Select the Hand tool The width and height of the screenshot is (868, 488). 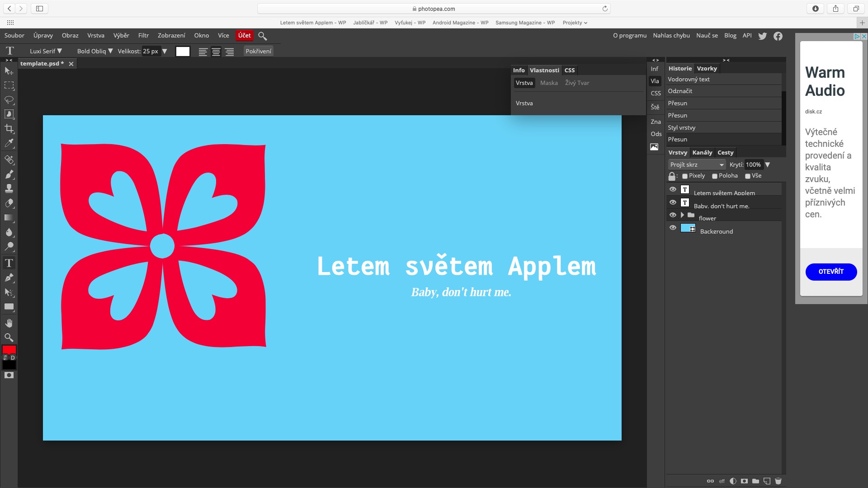(9, 323)
